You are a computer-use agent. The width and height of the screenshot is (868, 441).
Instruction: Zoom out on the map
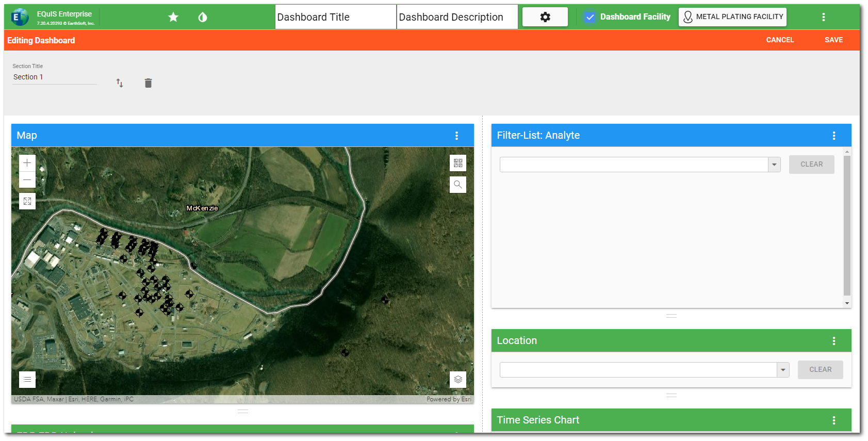27,179
